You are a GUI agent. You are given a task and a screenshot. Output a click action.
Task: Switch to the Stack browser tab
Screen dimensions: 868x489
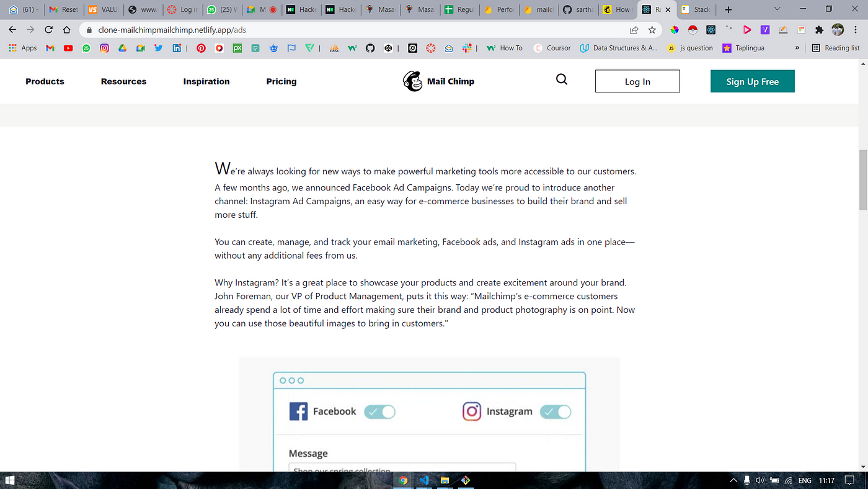coord(696,9)
